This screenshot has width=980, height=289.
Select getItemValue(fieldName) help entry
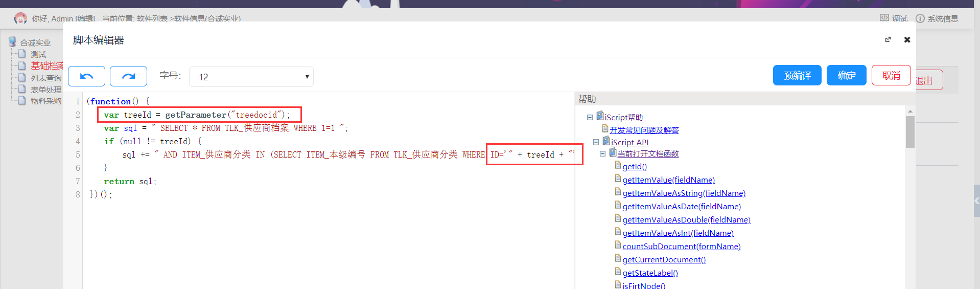click(x=668, y=180)
